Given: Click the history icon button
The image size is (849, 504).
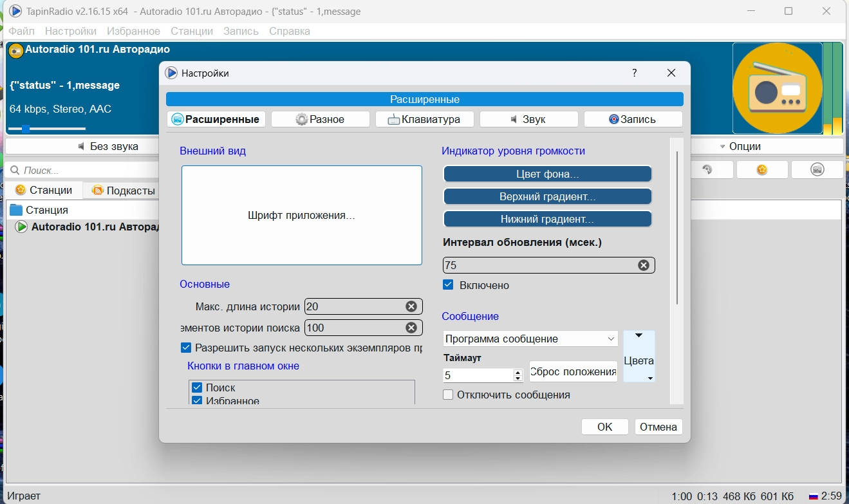Looking at the screenshot, I should click(x=707, y=170).
